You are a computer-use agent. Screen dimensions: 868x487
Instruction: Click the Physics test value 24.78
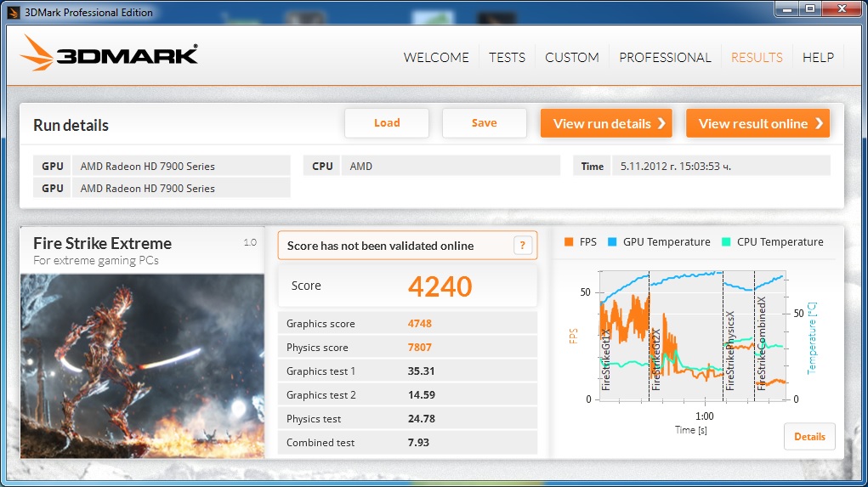(422, 419)
